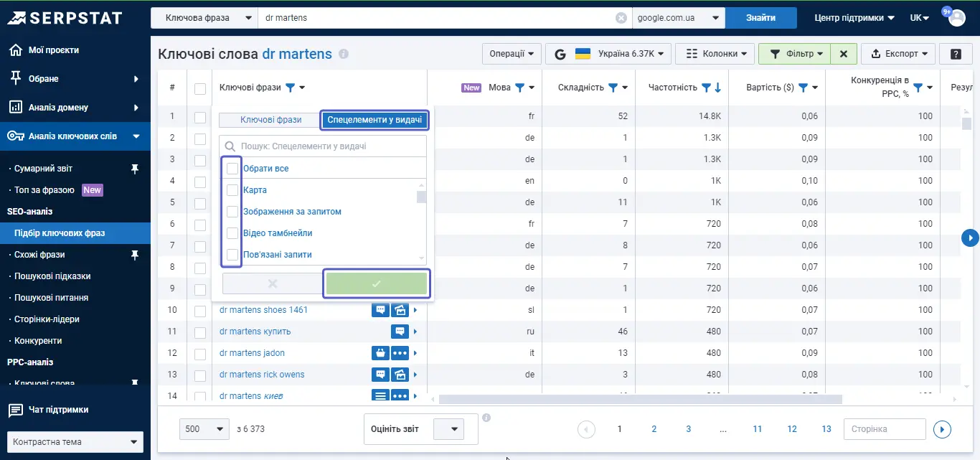Screen dimensions: 980x460
Task: Reset filters with the X next to Фільтр
Action: click(844, 54)
